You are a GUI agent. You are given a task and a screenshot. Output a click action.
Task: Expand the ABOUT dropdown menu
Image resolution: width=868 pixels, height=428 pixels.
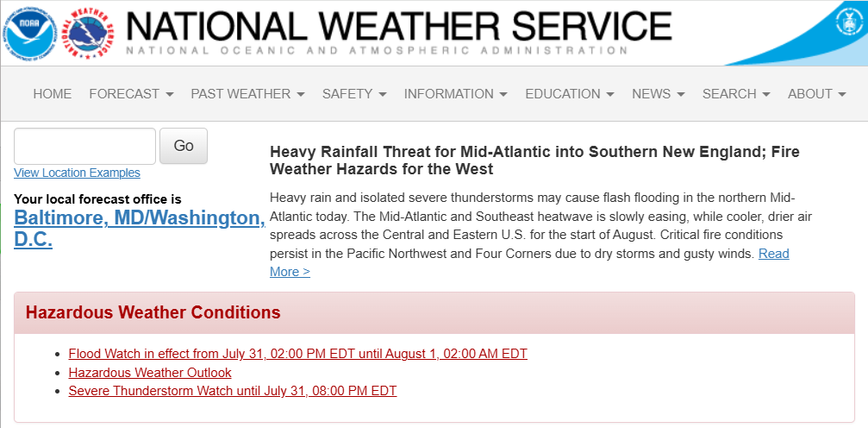(x=816, y=94)
